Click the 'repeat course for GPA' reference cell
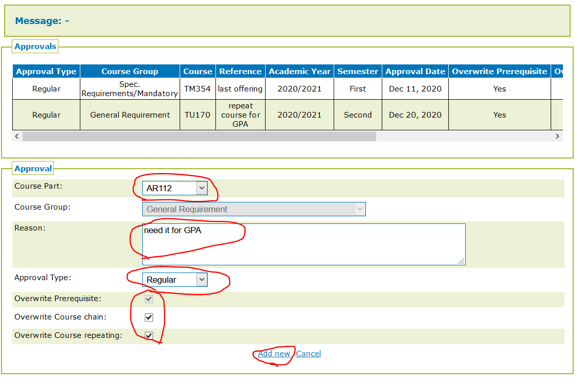Image resolution: width=588 pixels, height=387 pixels. [x=241, y=115]
